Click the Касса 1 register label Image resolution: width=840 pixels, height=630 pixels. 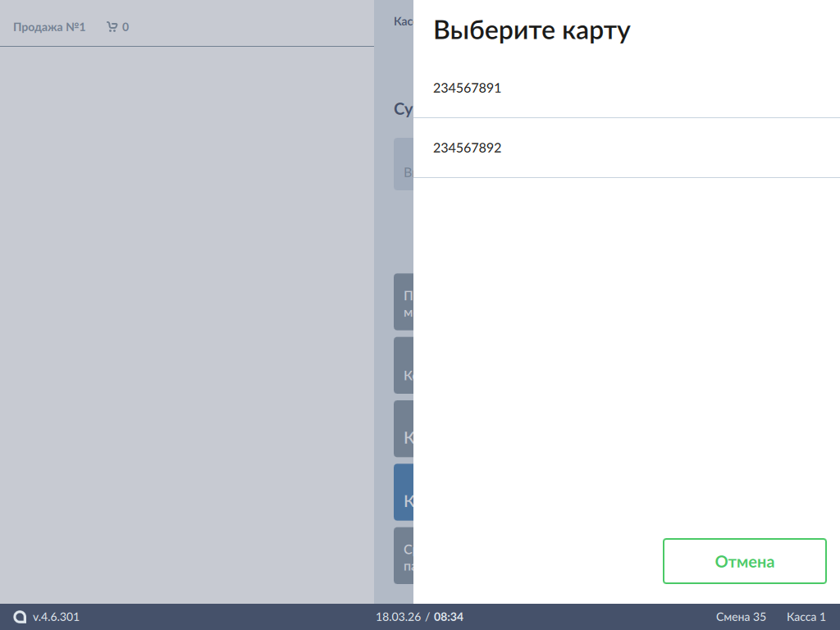point(806,617)
